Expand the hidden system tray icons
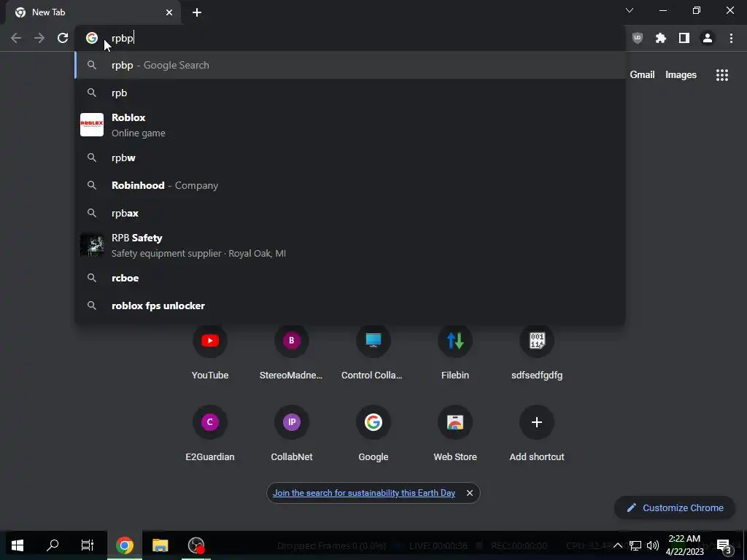747x560 pixels. [x=617, y=545]
